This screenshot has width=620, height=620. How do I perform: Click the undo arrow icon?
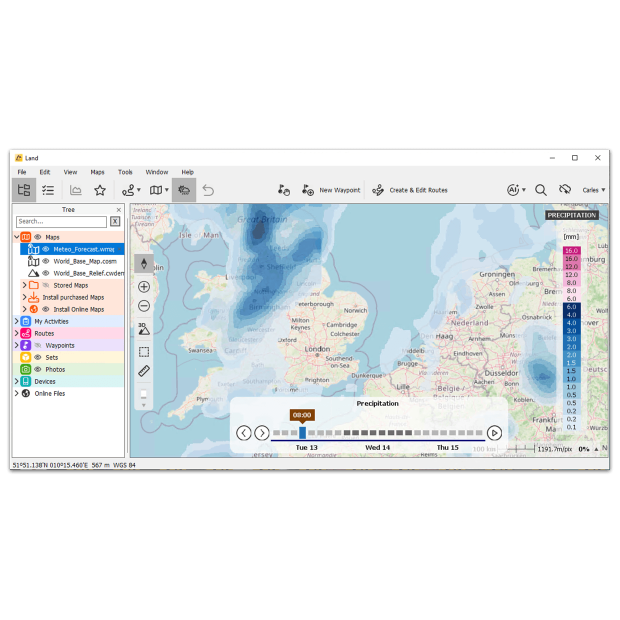[208, 190]
